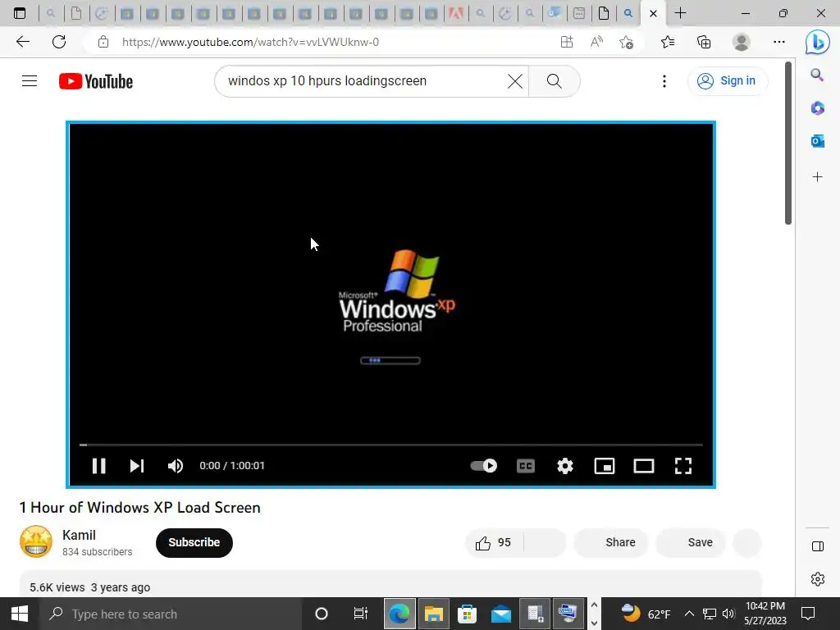This screenshot has width=840, height=630.
Task: Open the 62°F weather widget
Action: (646, 614)
